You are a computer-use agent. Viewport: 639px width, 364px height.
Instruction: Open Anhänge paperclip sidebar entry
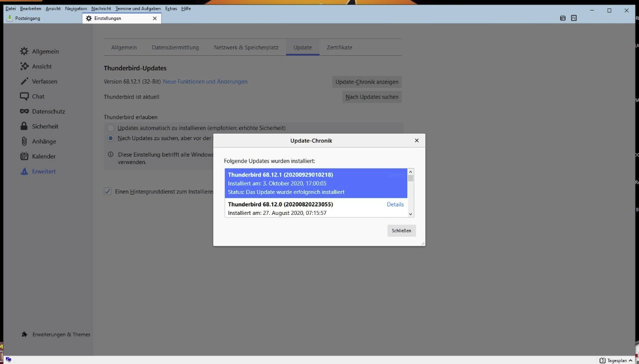[38, 141]
